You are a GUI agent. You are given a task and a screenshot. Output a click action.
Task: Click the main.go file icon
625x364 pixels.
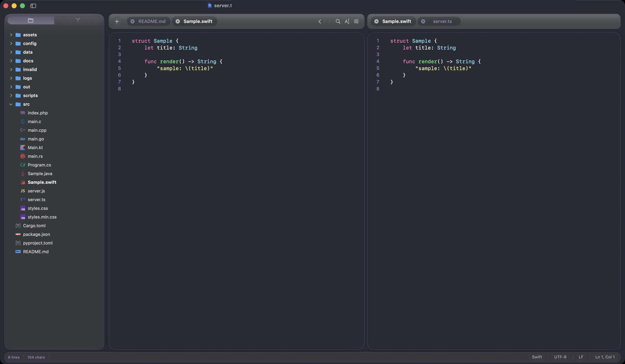(23, 139)
